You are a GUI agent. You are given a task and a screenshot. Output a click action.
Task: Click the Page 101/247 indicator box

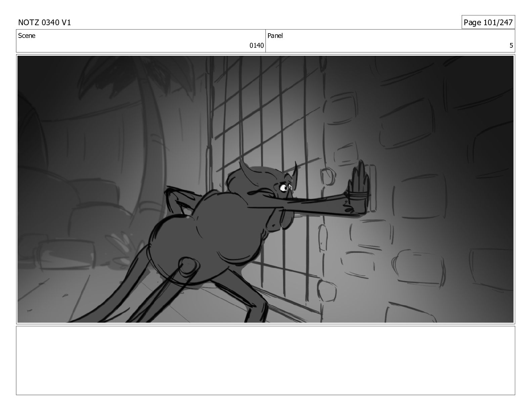488,22
